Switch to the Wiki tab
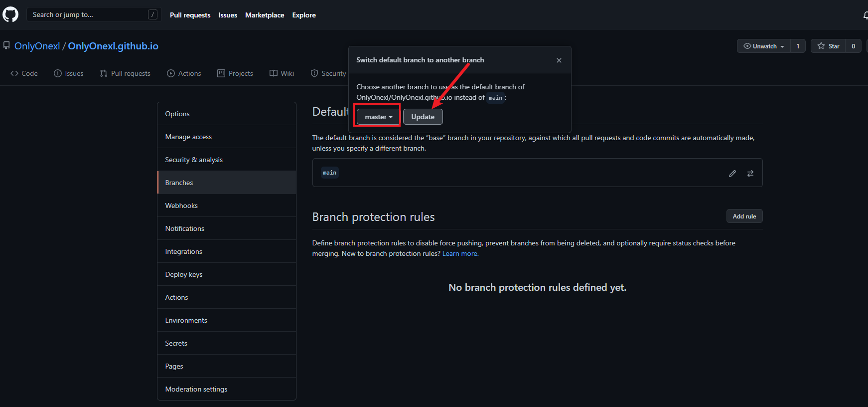The width and height of the screenshot is (868, 407). click(x=282, y=73)
